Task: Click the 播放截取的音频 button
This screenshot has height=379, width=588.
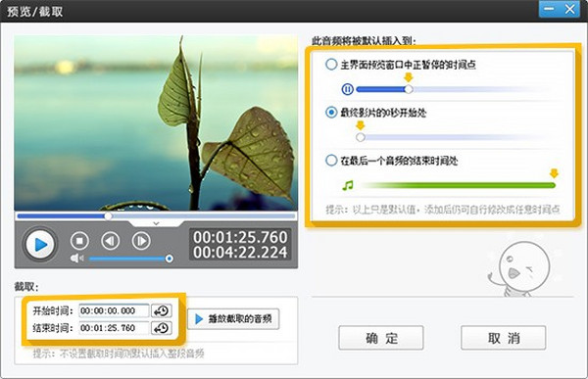Action: pyautogui.click(x=233, y=319)
